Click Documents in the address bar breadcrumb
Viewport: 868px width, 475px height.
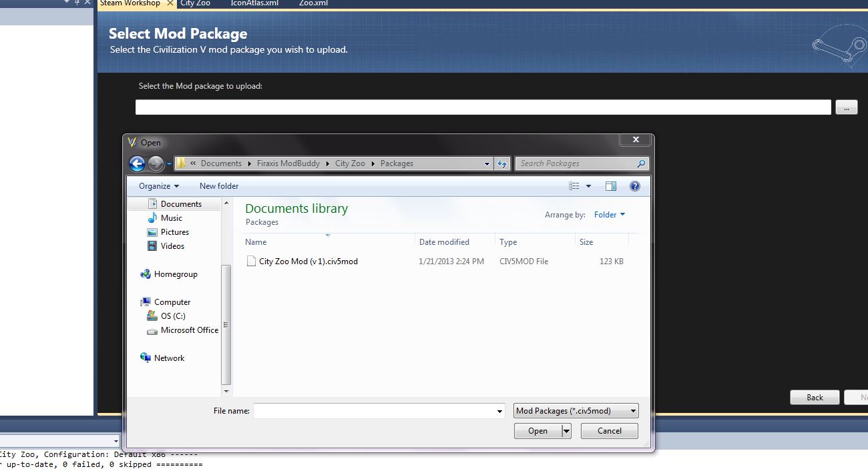coord(221,163)
